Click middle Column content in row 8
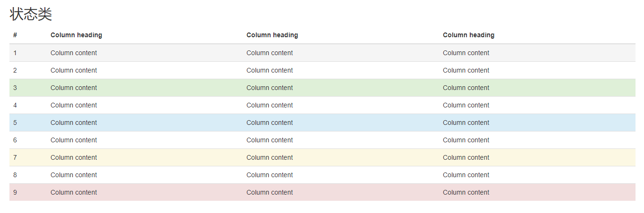The image size is (644, 213). pyautogui.click(x=270, y=175)
